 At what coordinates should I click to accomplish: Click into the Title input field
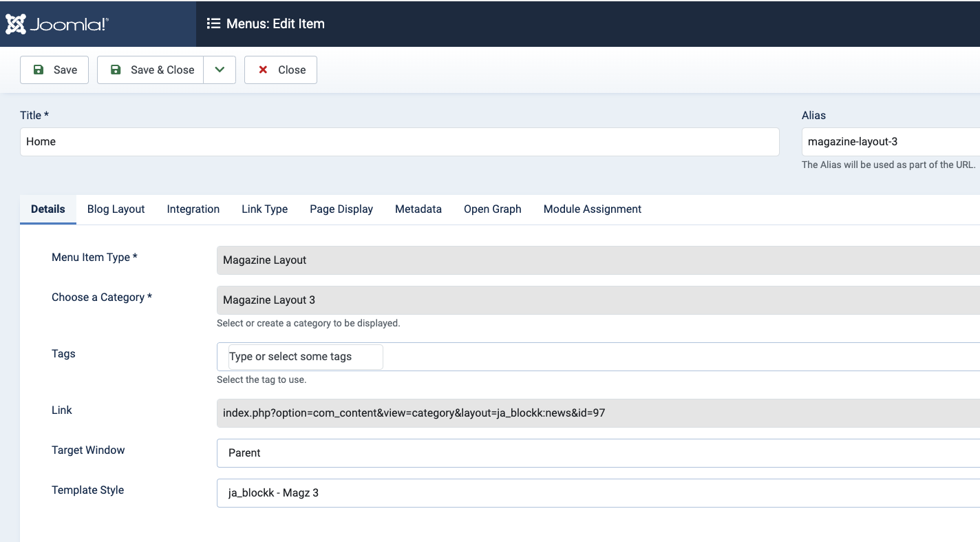click(x=399, y=142)
